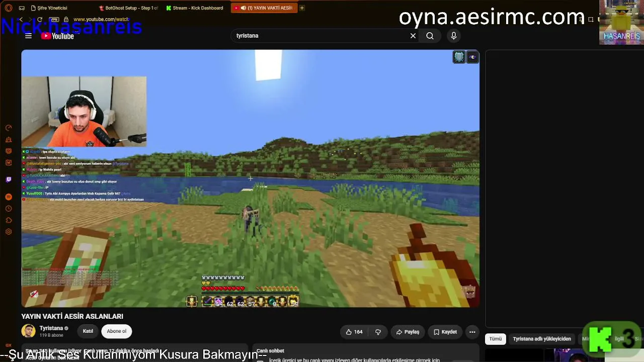
Task: Open the Tyristana channel name link
Action: tap(51, 328)
